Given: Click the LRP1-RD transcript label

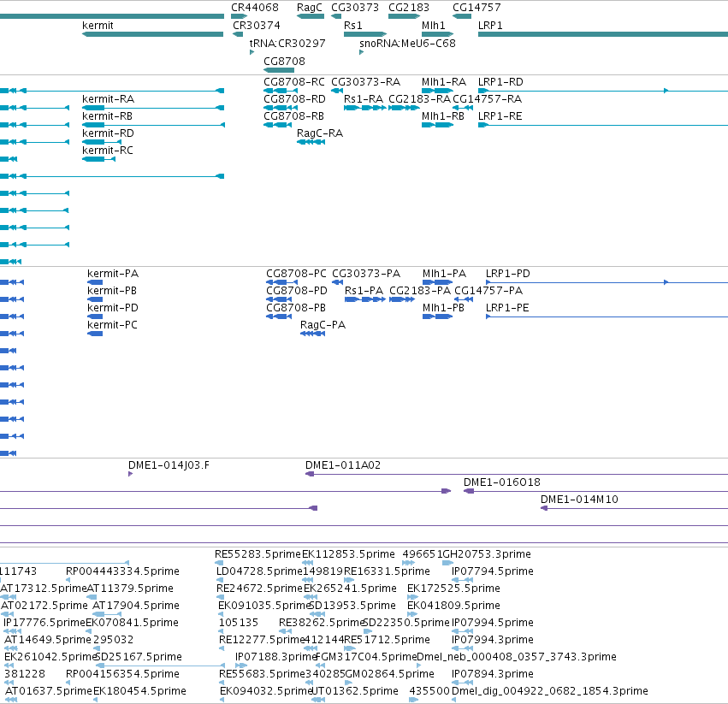Looking at the screenshot, I should (x=500, y=82).
